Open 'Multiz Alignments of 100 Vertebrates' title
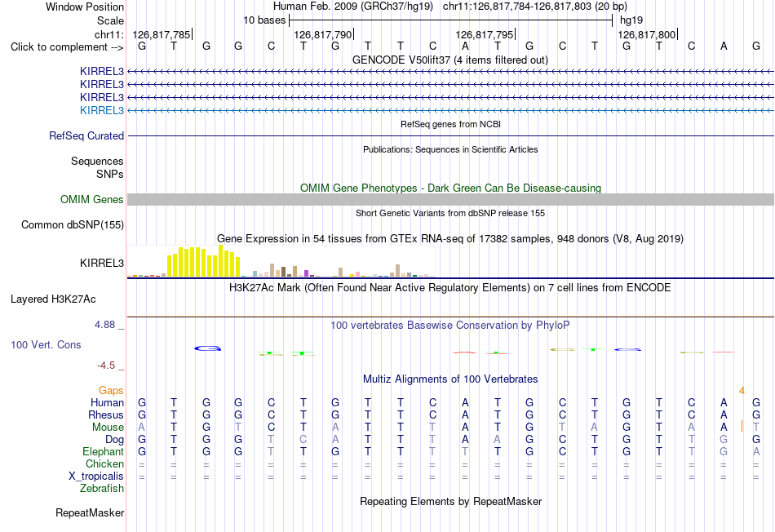Viewport: 775px width, 532px height. 450,379
